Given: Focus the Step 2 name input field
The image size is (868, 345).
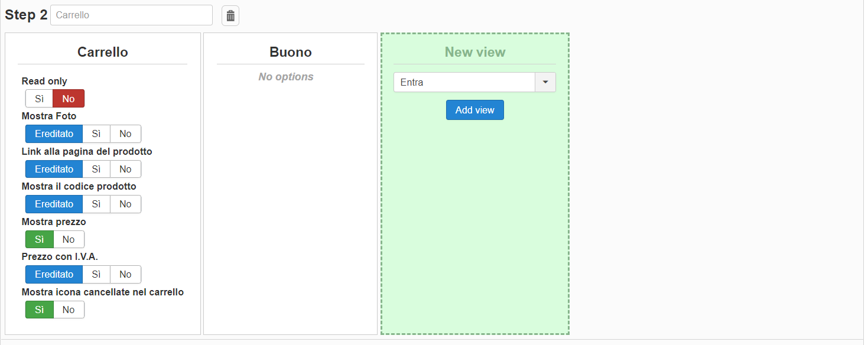Looking at the screenshot, I should tap(131, 15).
